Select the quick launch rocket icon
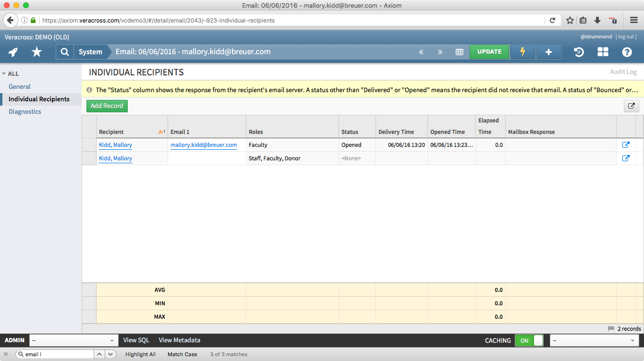The height and width of the screenshot is (361, 644). [x=12, y=52]
